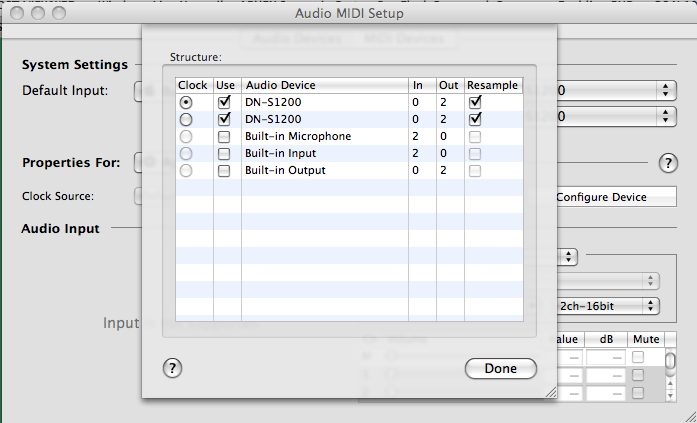Toggle the first Mute checkbox
This screenshot has width=697, height=423.
pyautogui.click(x=638, y=356)
